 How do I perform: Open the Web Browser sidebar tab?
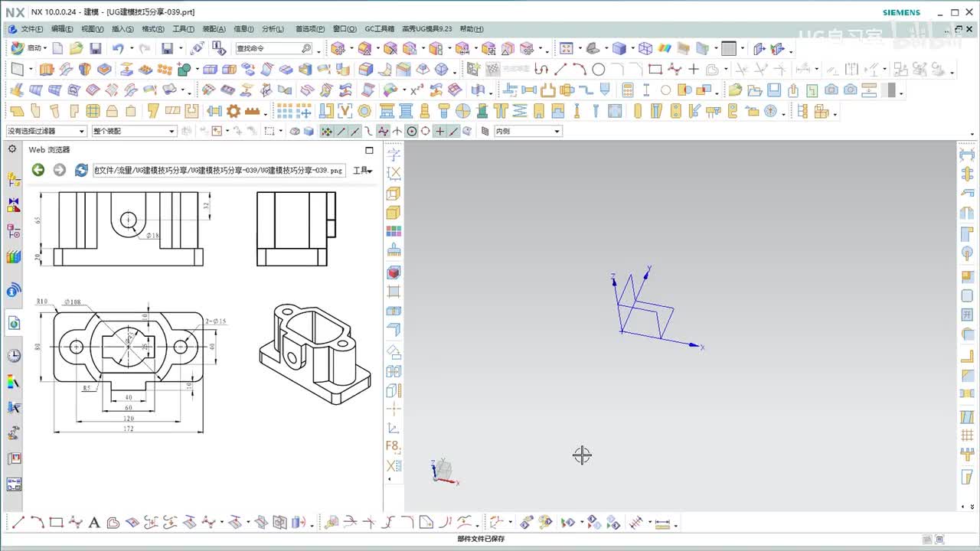[14, 324]
